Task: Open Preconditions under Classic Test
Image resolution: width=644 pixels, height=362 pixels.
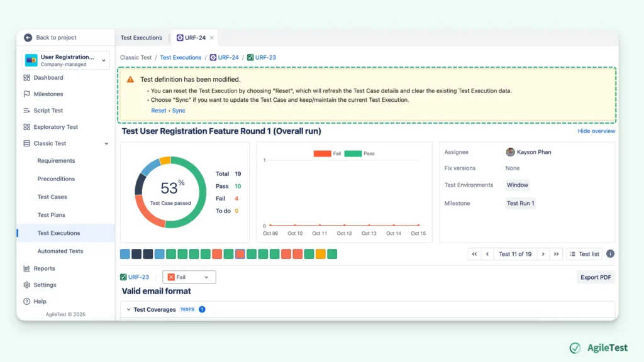Action: point(56,179)
